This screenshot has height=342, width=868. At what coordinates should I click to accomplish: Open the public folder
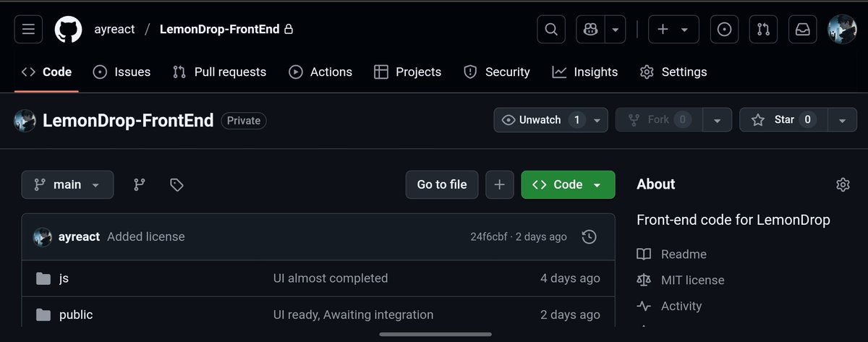tap(76, 315)
